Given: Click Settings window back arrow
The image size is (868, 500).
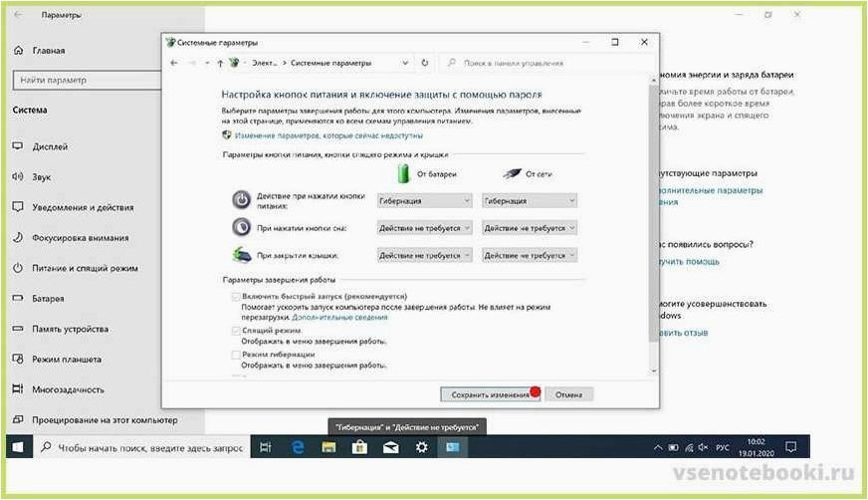Looking at the screenshot, I should pyautogui.click(x=18, y=15).
